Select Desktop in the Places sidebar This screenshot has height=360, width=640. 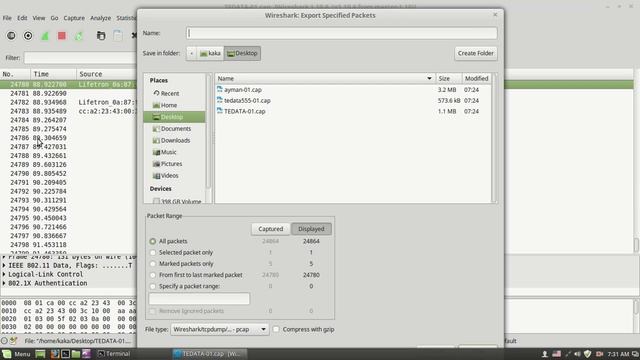coord(174,117)
